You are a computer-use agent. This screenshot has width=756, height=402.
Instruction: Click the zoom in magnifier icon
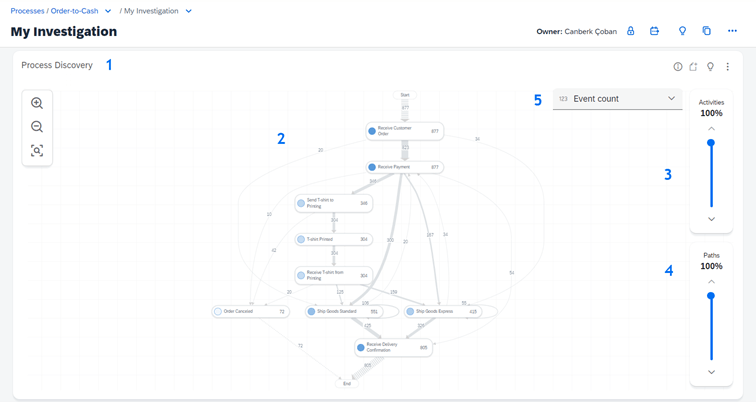coord(37,103)
